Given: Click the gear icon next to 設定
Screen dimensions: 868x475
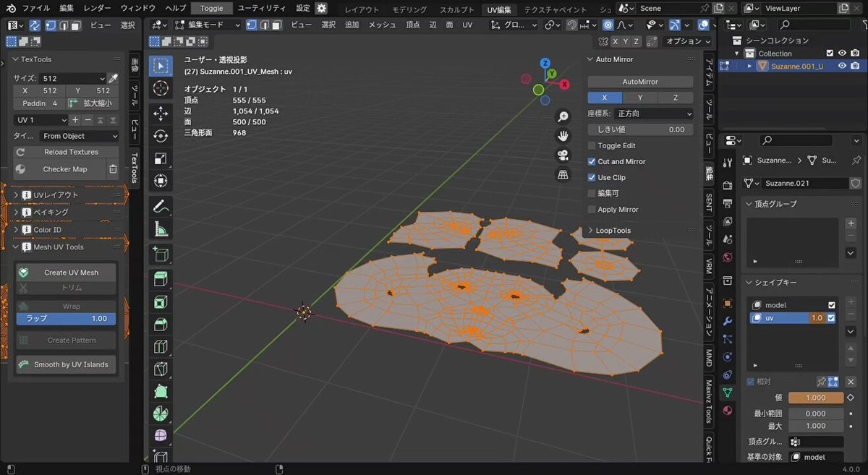Looking at the screenshot, I should tap(321, 8).
